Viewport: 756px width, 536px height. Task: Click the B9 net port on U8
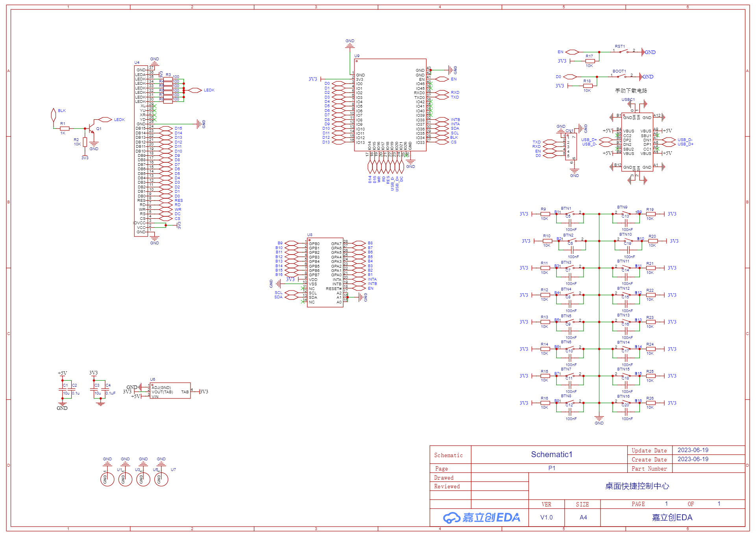[x=291, y=243]
